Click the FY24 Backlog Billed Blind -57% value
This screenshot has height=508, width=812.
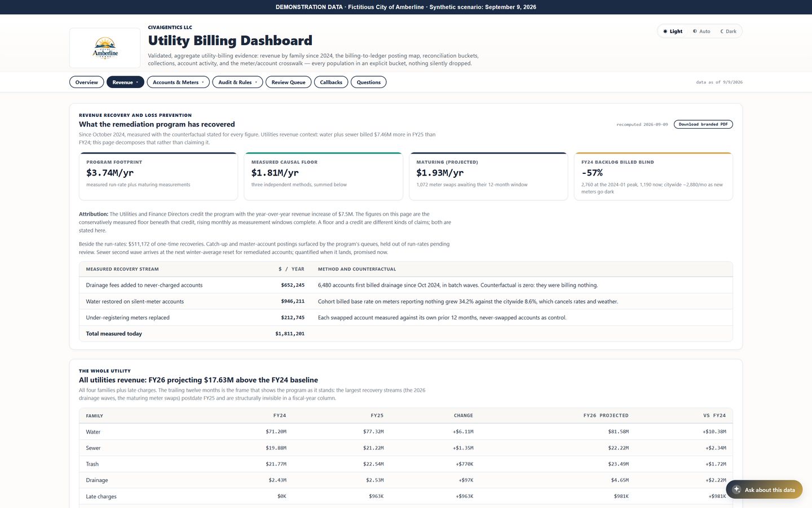click(592, 173)
